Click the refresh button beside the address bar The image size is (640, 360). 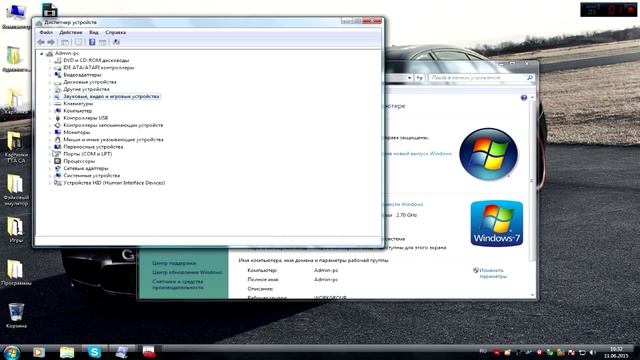click(x=420, y=78)
